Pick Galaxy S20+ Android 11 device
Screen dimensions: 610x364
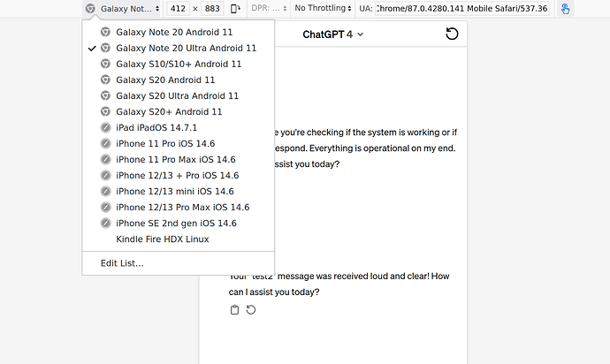[179, 111]
